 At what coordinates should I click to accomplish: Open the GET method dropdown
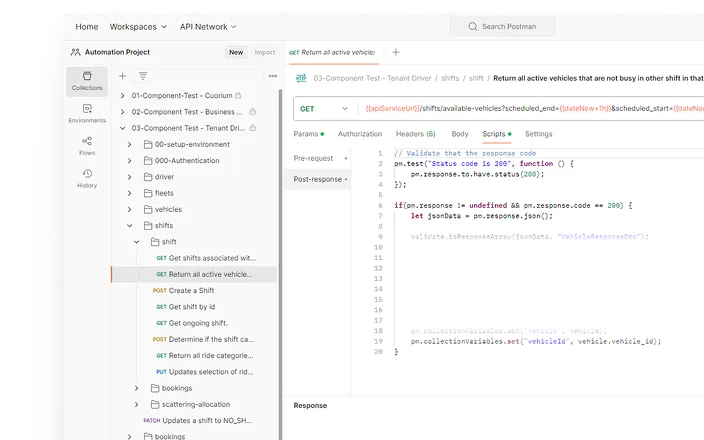324,109
